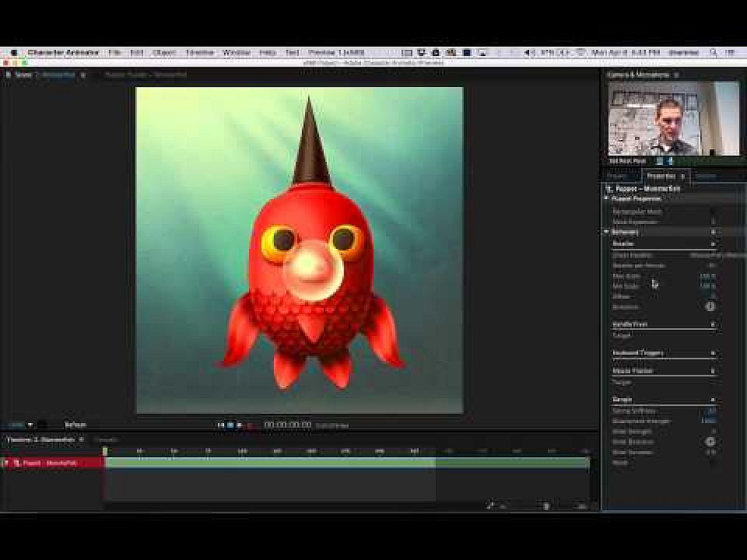Click the Dangle Wind Direction dial
Viewport: 747px width, 560px height.
709,442
